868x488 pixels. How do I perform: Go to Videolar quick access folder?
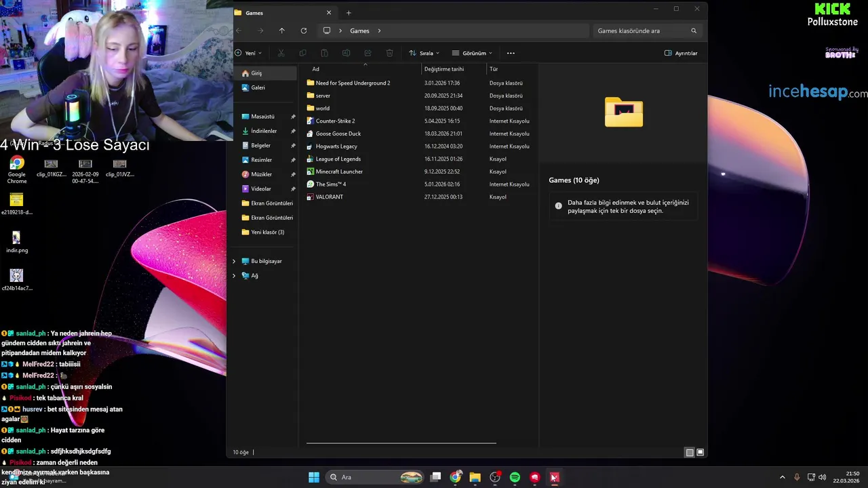tap(265, 188)
